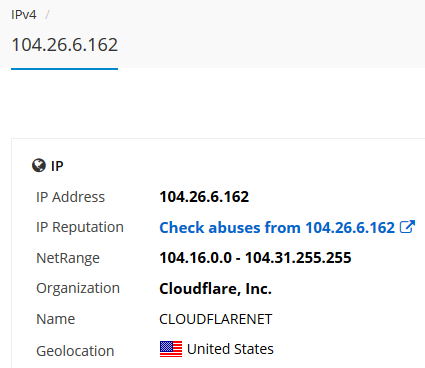The height and width of the screenshot is (368, 425).
Task: Click the United States flag icon
Action: 171,349
